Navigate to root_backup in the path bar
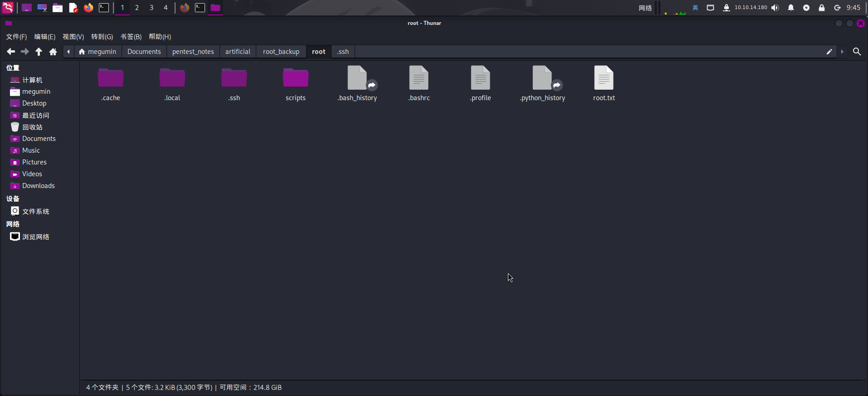This screenshot has height=396, width=868. (281, 52)
